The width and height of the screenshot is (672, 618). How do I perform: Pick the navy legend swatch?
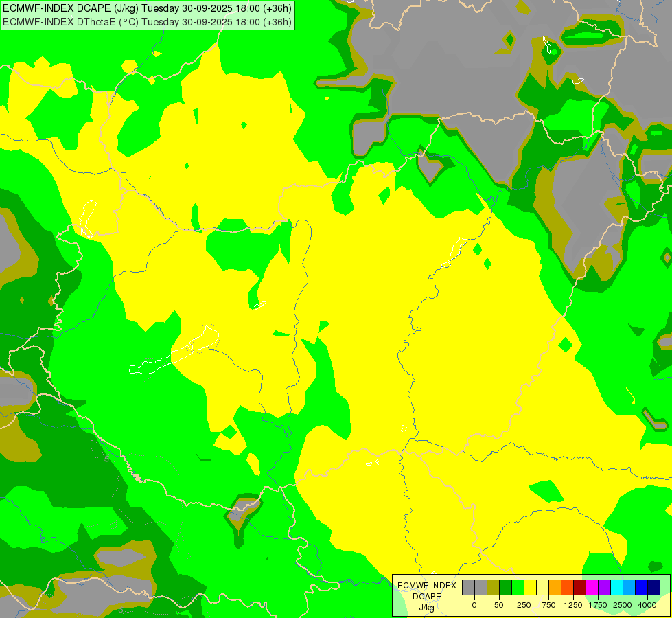pyautogui.click(x=654, y=588)
